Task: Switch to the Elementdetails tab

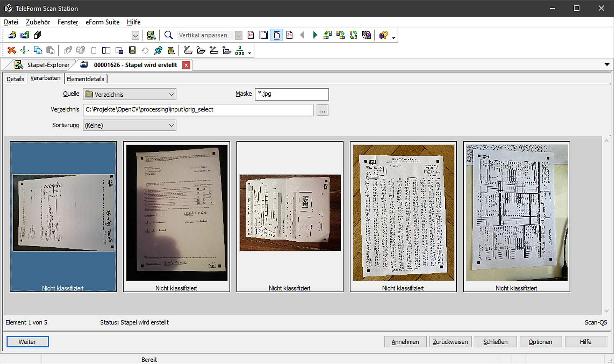Action: point(86,79)
